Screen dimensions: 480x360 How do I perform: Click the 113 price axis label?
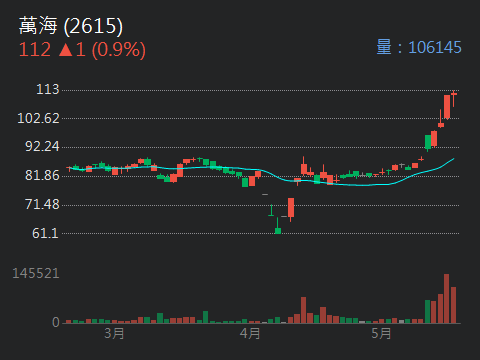(48, 89)
